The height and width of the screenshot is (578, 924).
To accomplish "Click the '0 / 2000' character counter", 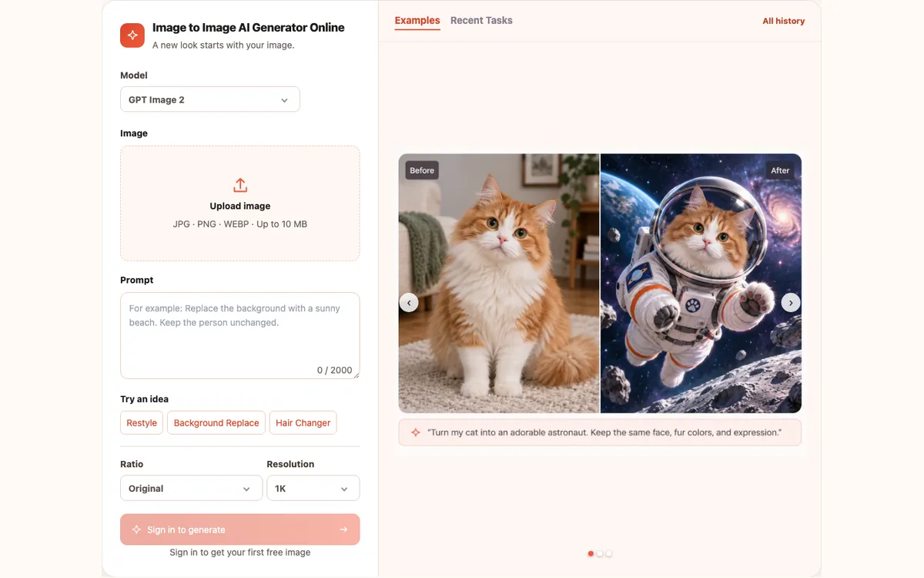I will tap(334, 370).
